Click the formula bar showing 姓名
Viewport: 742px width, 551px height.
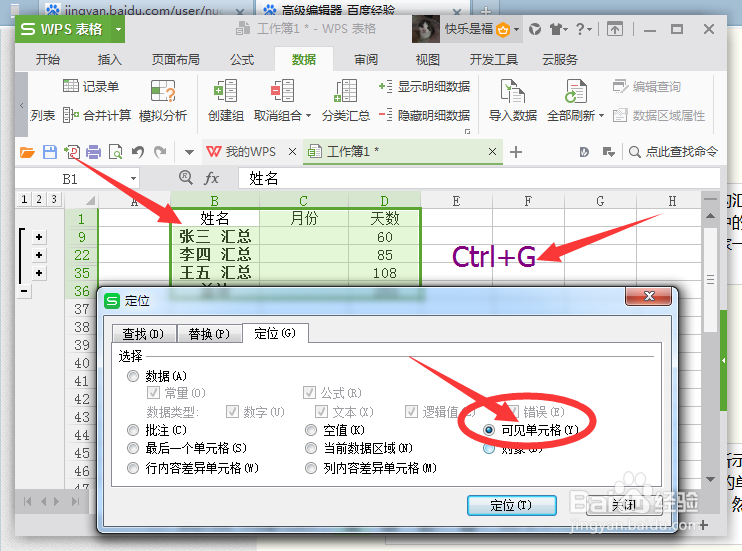(x=479, y=178)
